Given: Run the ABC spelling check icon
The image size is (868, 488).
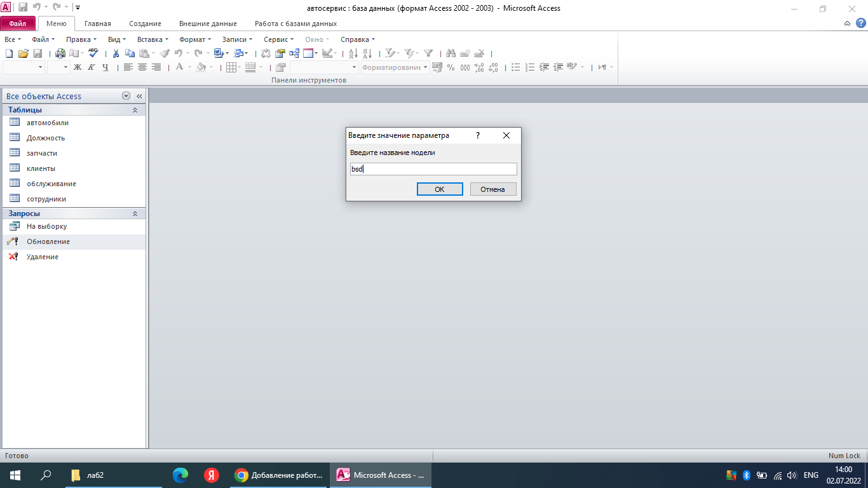Looking at the screenshot, I should [x=93, y=53].
